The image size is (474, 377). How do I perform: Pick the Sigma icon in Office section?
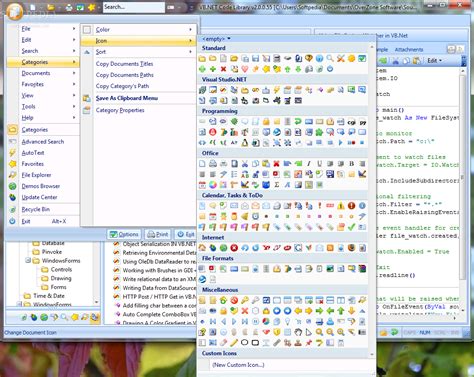coord(277,184)
